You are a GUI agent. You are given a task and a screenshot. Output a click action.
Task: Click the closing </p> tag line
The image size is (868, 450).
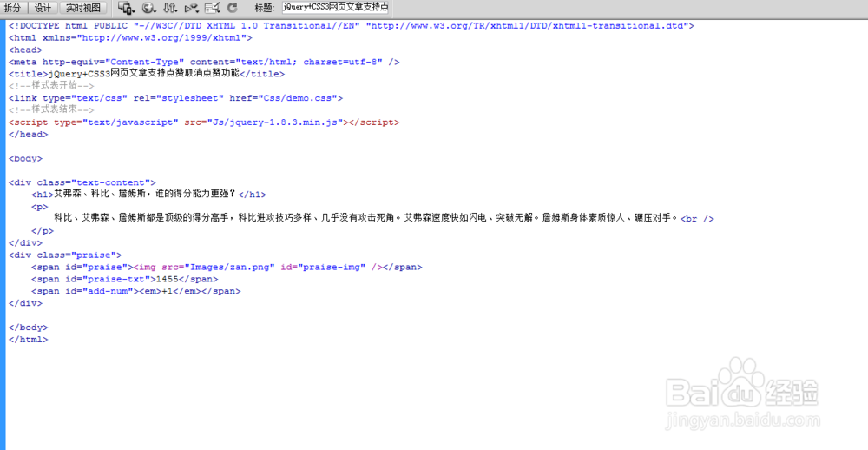tap(43, 231)
